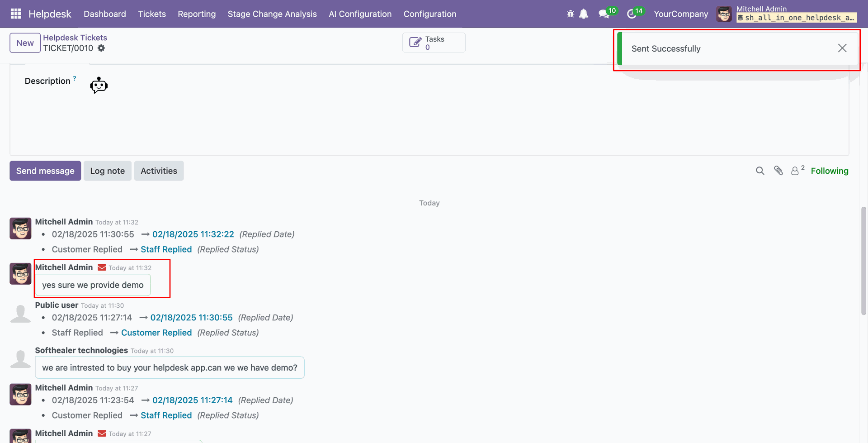Open the Tickets menu
The image size is (868, 443).
point(152,14)
